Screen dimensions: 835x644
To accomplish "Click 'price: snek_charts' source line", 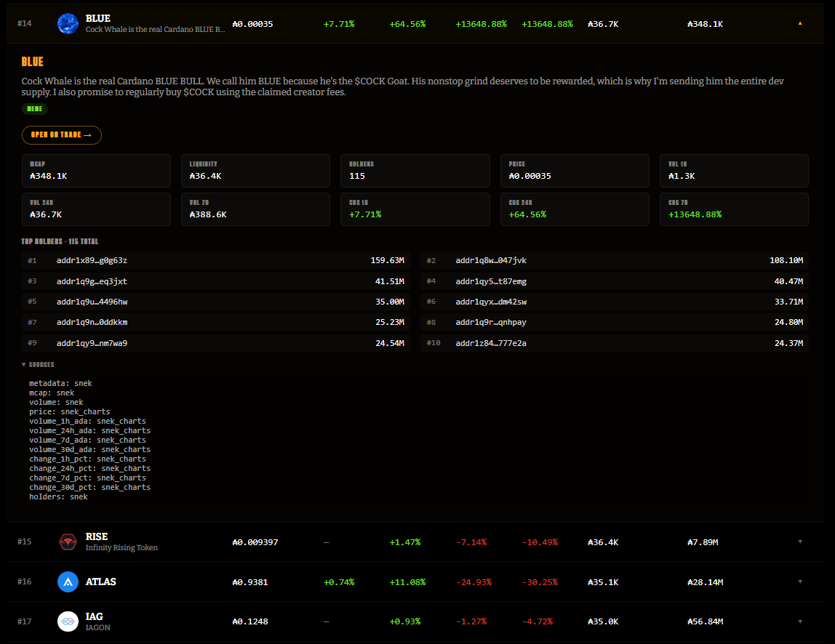I will [70, 411].
